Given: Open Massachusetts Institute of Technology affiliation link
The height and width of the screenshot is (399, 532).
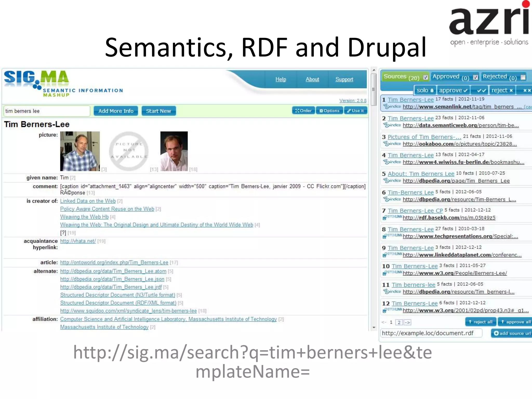Looking at the screenshot, I should tap(104, 327).
